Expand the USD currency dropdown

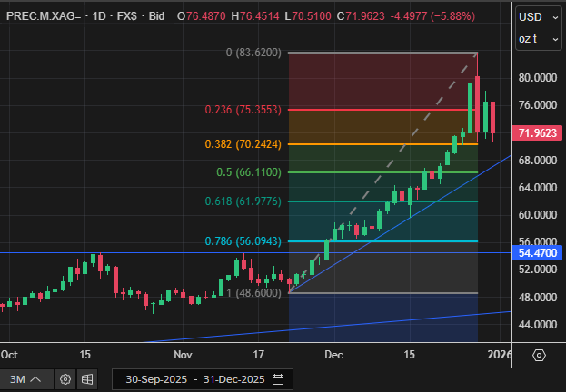point(538,17)
